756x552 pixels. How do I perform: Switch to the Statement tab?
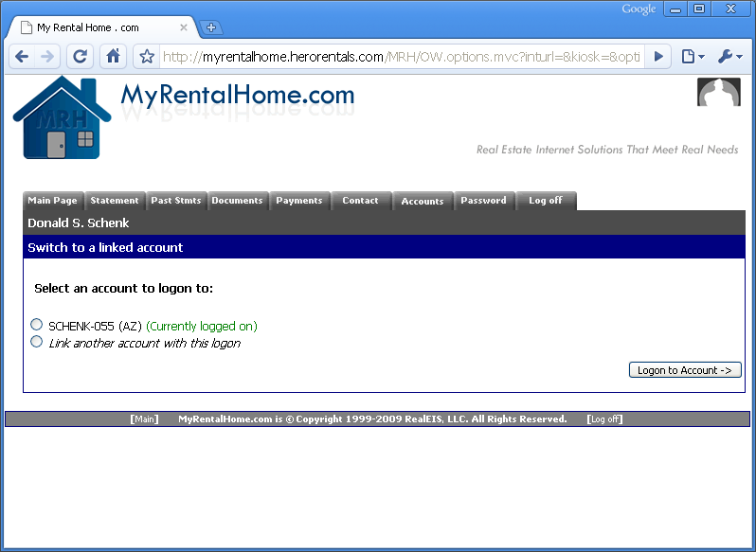[x=115, y=201]
